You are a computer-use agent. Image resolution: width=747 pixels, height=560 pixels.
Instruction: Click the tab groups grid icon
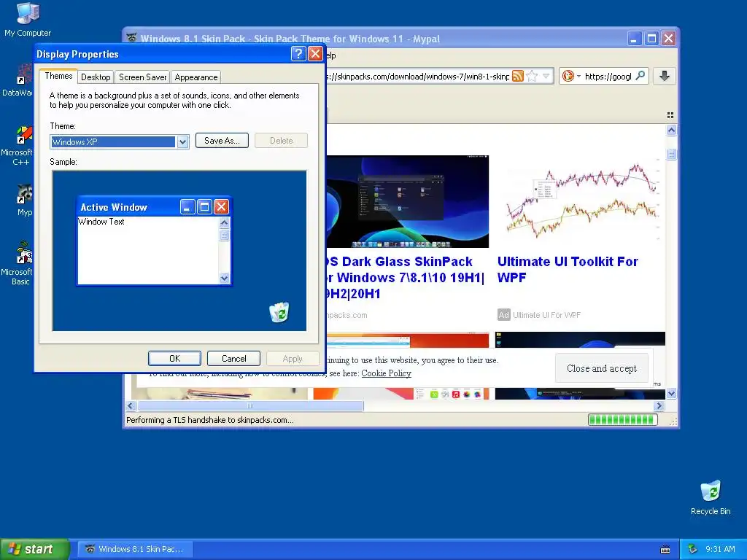point(670,115)
